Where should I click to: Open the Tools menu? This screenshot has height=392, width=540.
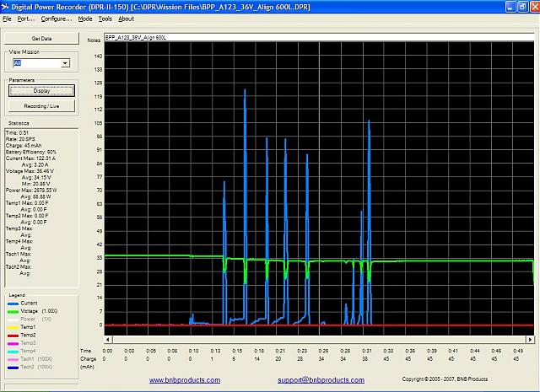(105, 18)
